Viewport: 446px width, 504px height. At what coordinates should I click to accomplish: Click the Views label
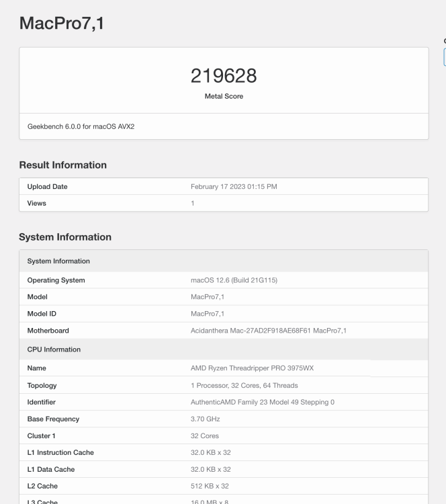click(x=37, y=203)
